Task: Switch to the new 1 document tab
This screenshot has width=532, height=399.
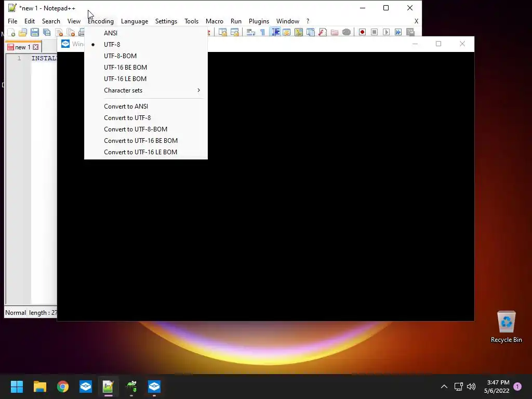Action: (x=22, y=47)
